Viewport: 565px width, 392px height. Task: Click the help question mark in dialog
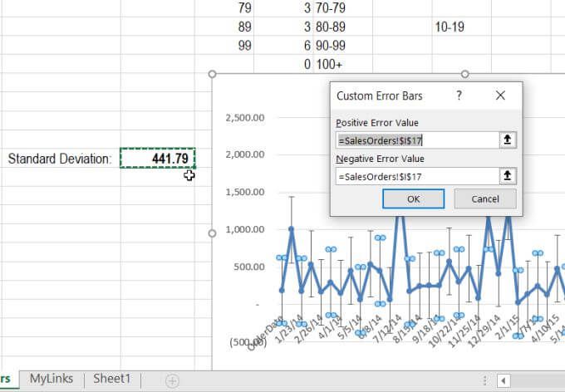click(x=459, y=96)
